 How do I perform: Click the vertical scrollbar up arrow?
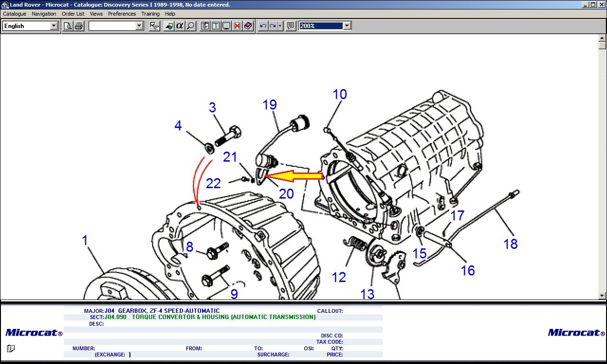pyautogui.click(x=602, y=37)
